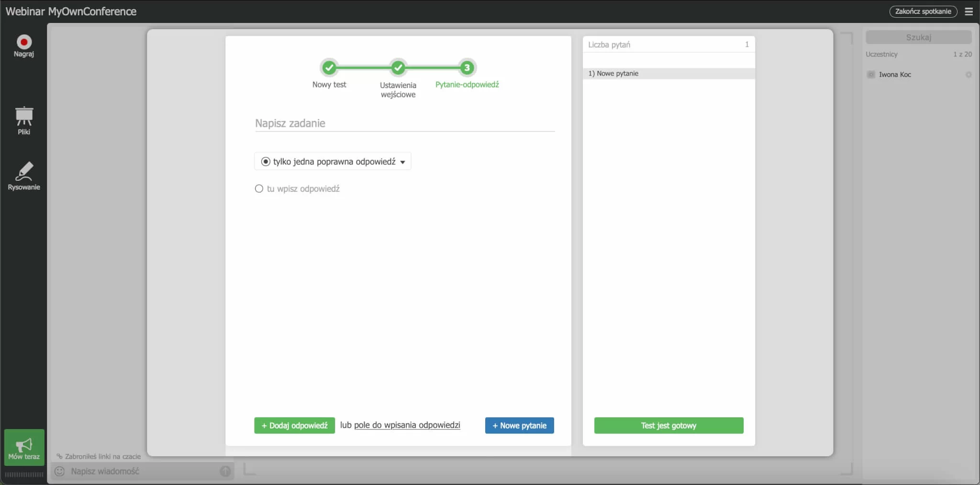Click the Zakończ spotkanie button

(923, 11)
